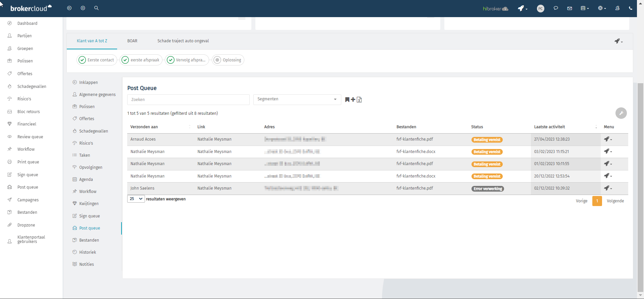Open the 25 results-per-page dropdown
This screenshot has width=644, height=299.
tap(136, 199)
